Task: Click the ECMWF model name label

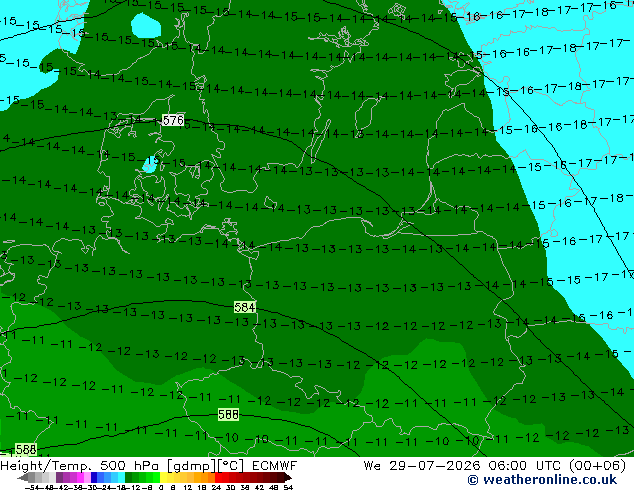Action: tap(275, 466)
